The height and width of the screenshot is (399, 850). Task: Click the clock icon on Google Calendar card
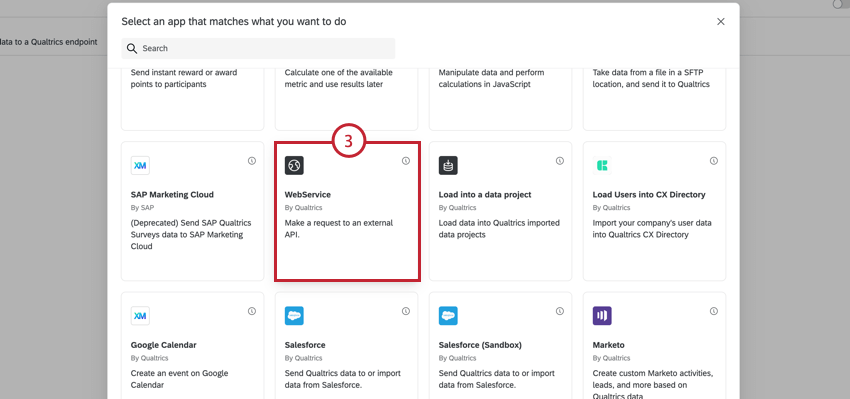coord(252,311)
